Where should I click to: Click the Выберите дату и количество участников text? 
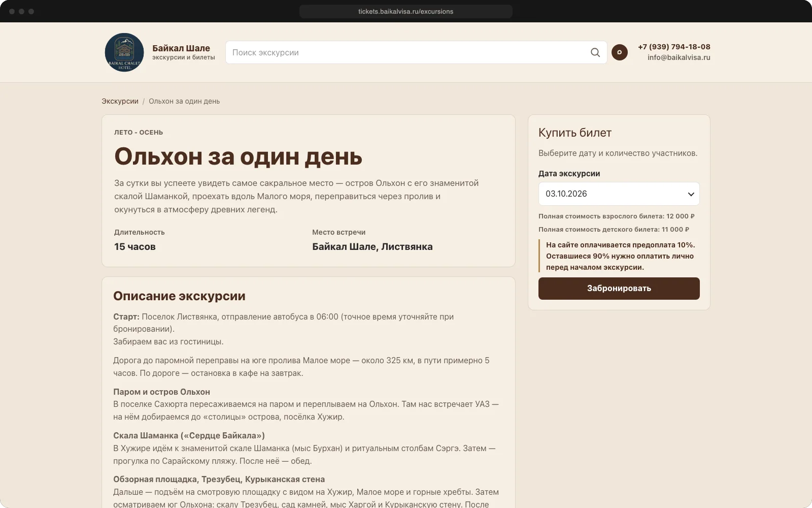coord(618,153)
